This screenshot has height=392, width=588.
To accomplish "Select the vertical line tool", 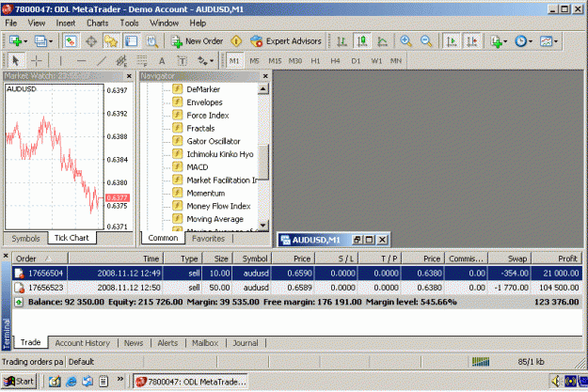I will (60, 61).
